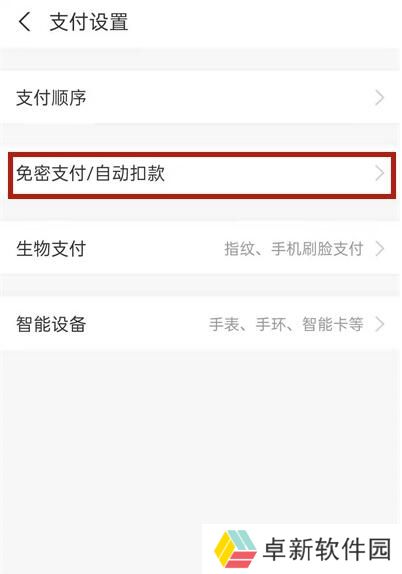This screenshot has width=402, height=574.
Task: Open 免密支付/自动扣款 label text
Action: (90, 174)
